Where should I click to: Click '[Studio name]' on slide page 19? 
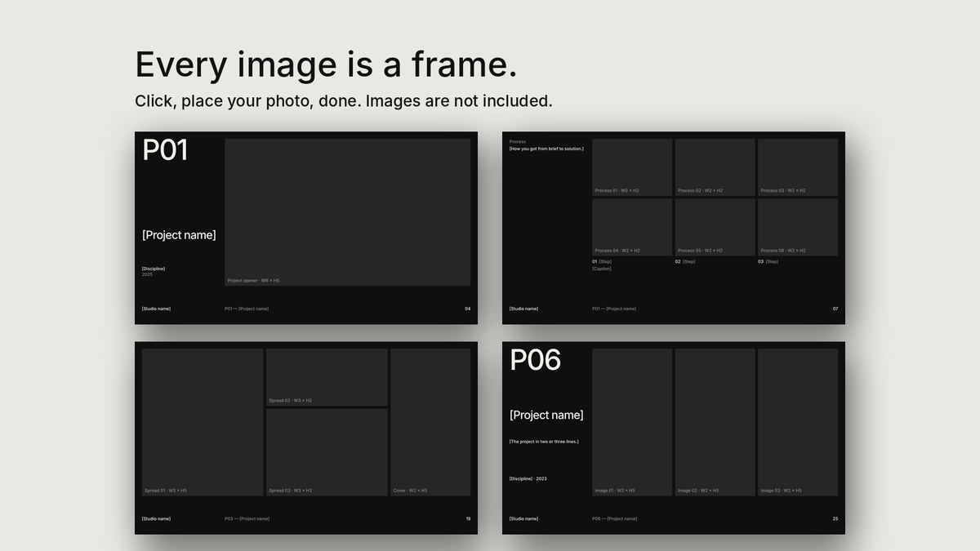pos(156,518)
